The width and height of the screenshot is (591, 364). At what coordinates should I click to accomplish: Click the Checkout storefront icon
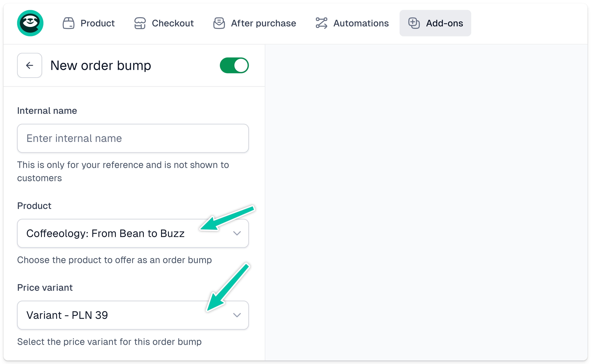[140, 23]
